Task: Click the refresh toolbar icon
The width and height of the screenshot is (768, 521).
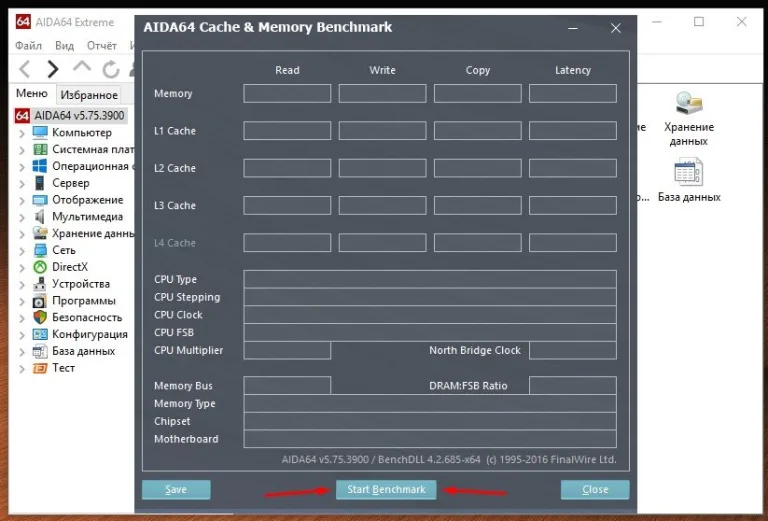Action: (111, 69)
